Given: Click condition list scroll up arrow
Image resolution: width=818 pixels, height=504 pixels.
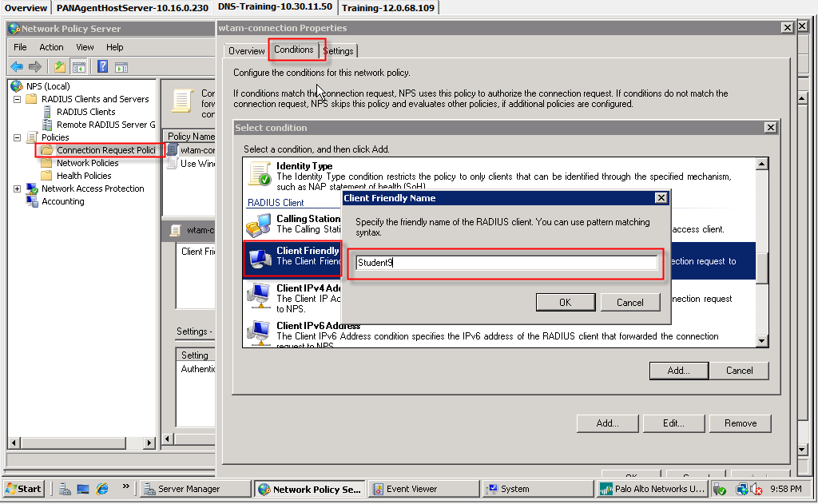Looking at the screenshot, I should (x=761, y=164).
